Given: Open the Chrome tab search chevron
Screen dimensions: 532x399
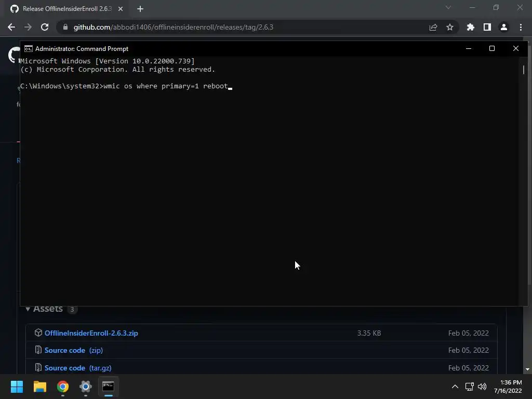Looking at the screenshot, I should (448, 7).
